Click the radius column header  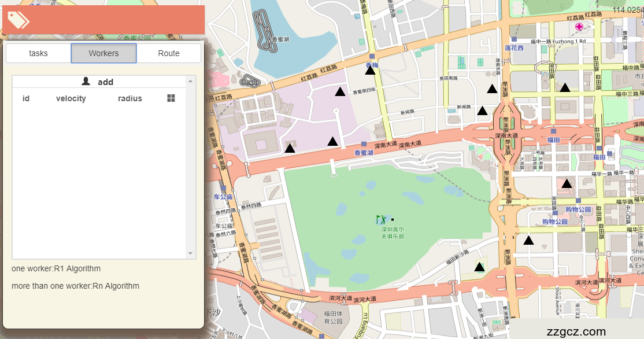(x=129, y=98)
